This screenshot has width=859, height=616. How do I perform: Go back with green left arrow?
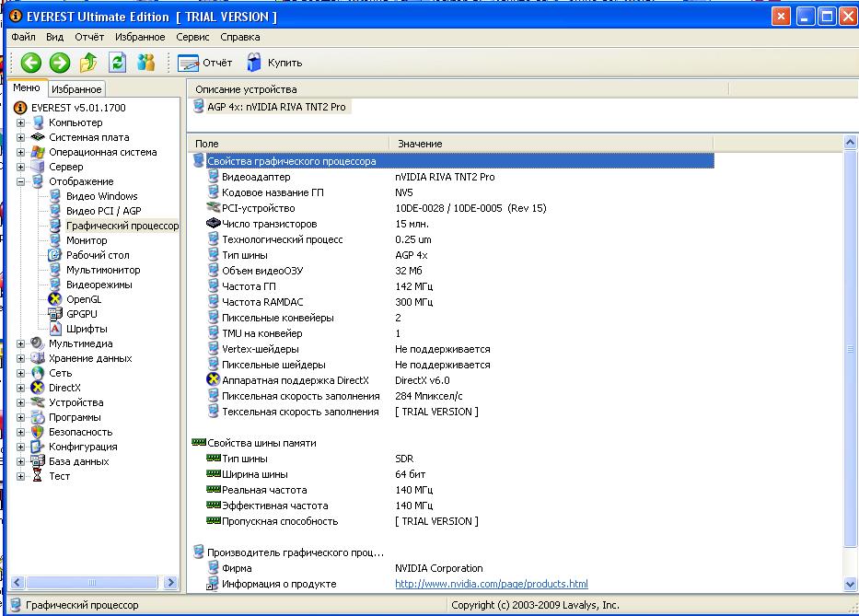(x=31, y=63)
